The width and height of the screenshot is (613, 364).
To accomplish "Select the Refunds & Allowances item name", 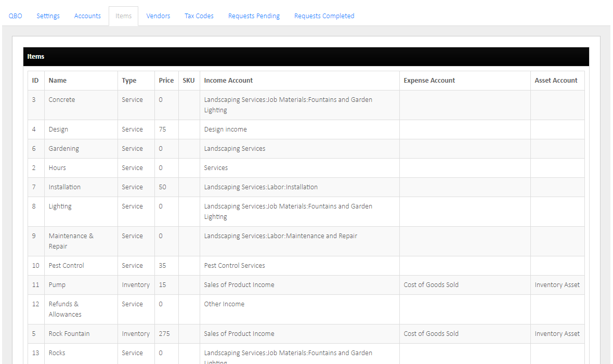I will point(65,309).
